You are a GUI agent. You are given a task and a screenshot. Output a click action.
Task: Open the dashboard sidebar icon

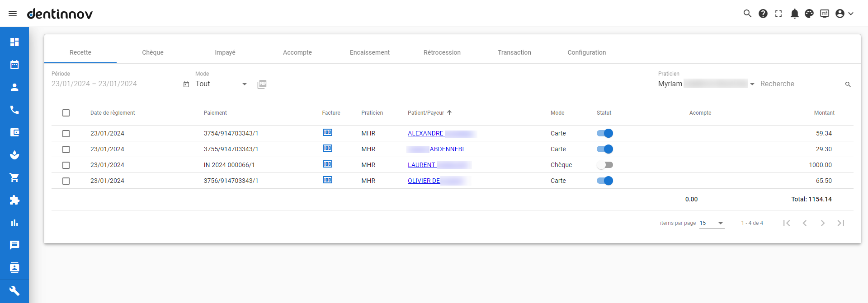(14, 42)
